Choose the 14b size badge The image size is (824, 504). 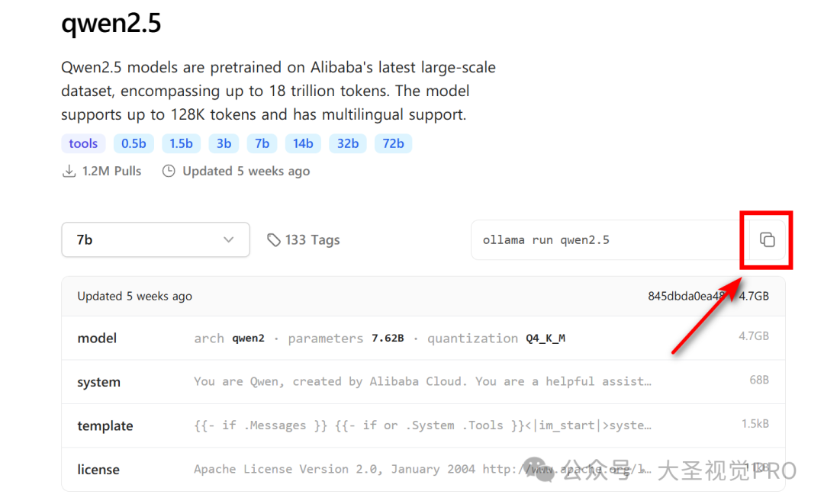303,143
